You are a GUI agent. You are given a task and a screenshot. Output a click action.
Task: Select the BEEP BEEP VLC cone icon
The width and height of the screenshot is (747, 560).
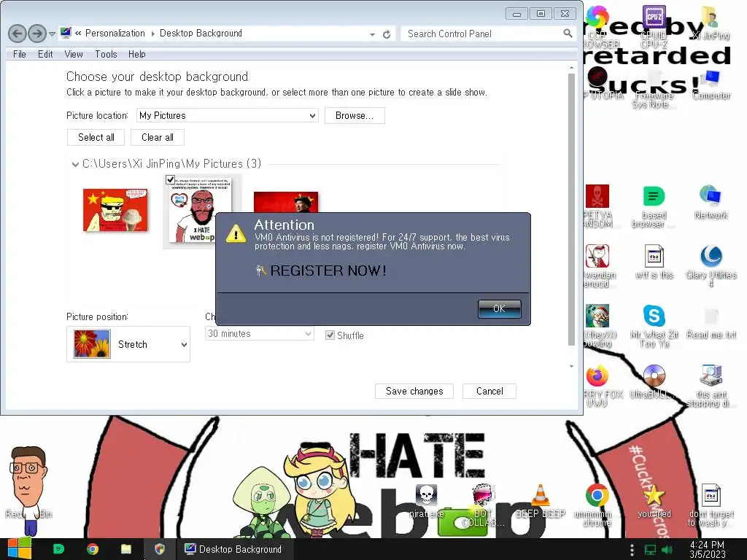[x=541, y=502]
